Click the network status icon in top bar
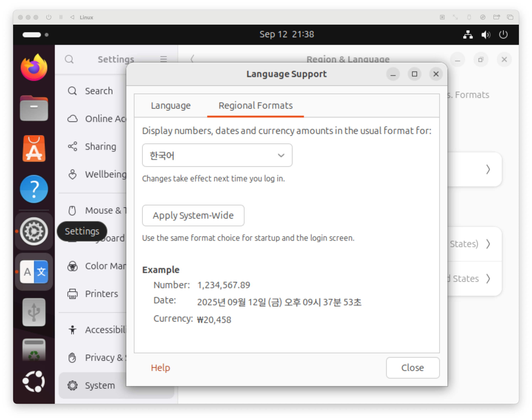 [468, 35]
